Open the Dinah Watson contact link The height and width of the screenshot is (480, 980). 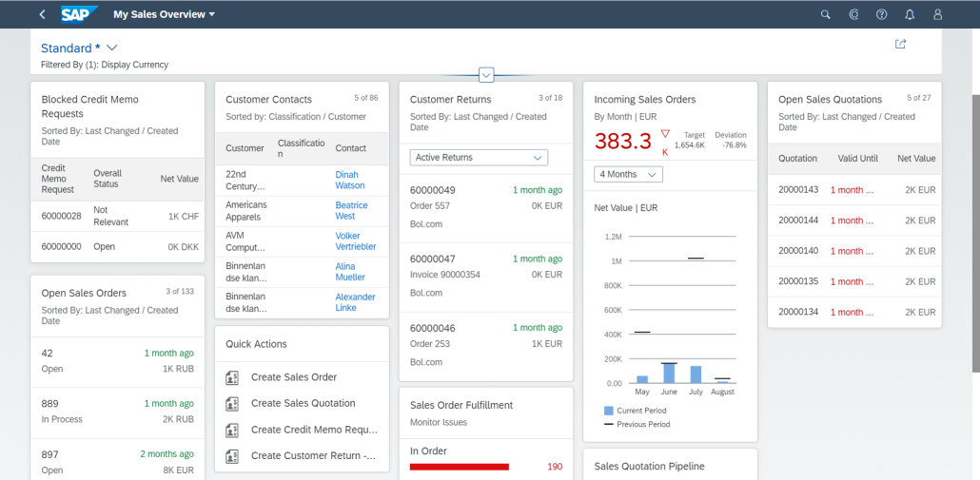point(350,180)
